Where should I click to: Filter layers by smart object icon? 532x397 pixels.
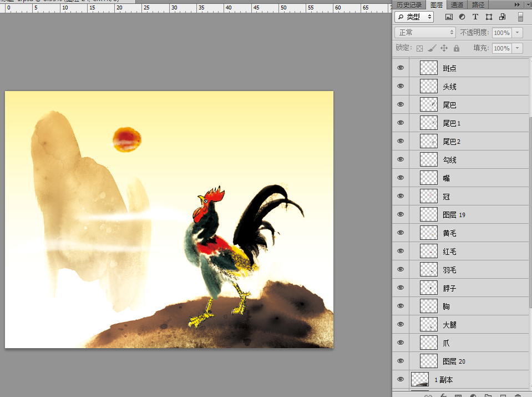click(x=503, y=17)
